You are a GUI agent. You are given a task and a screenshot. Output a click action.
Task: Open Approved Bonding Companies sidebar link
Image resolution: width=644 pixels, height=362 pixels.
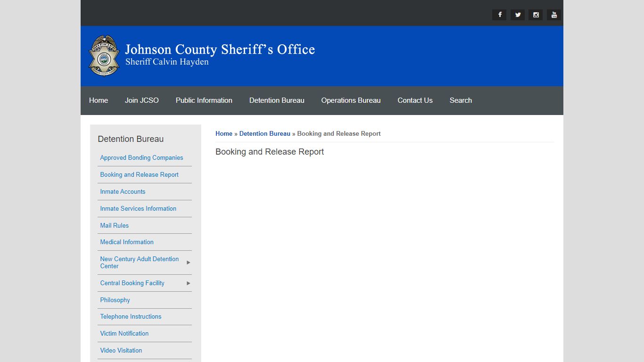click(x=141, y=158)
